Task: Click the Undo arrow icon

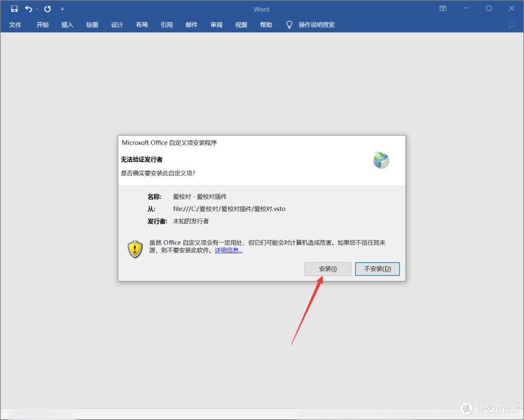Action: tap(29, 9)
